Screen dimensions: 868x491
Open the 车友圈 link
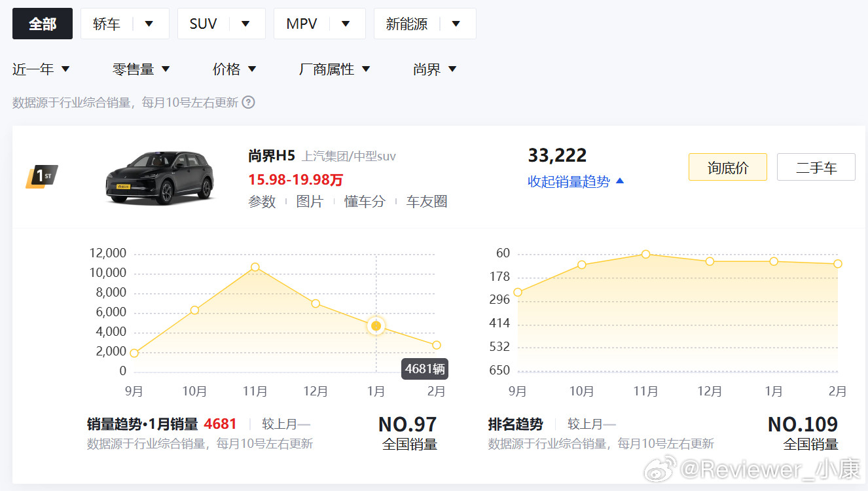(425, 201)
